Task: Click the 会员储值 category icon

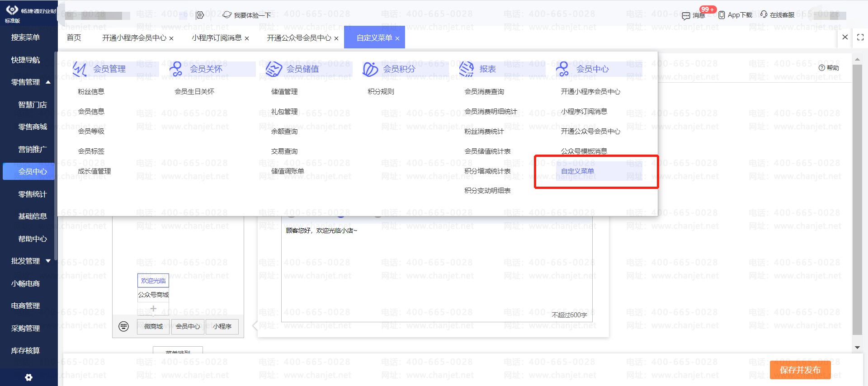Action: [274, 69]
